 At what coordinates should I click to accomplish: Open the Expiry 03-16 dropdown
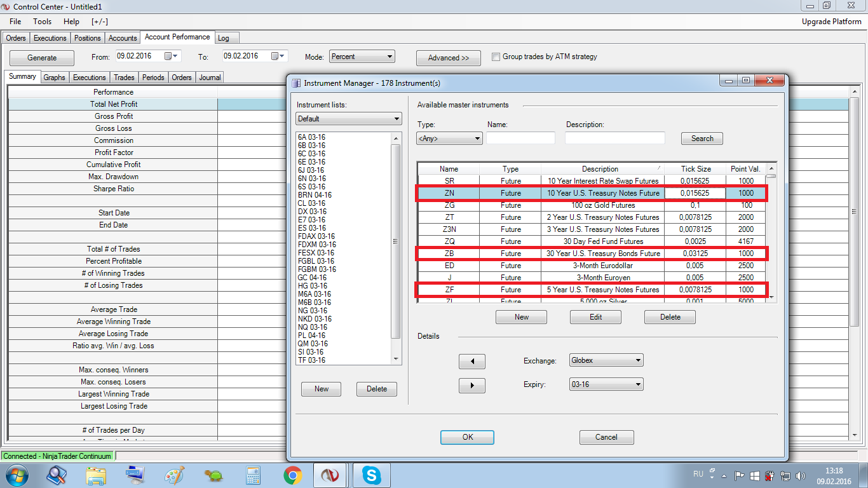pos(606,384)
